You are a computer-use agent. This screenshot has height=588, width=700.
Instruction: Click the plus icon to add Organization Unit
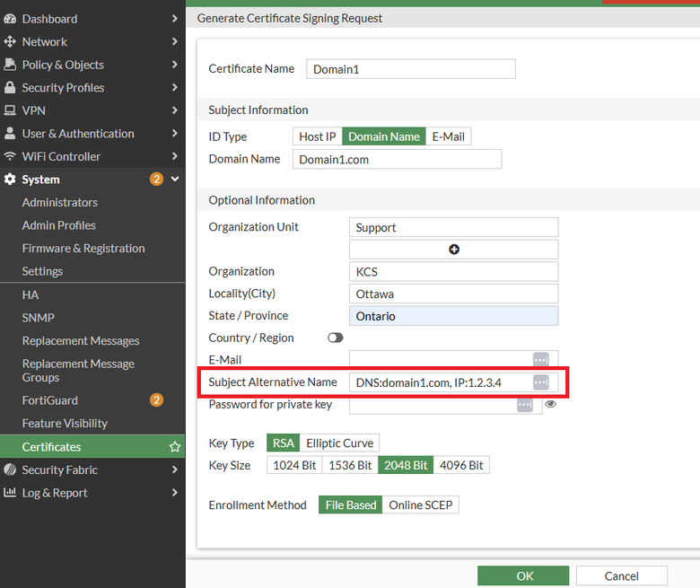pyautogui.click(x=453, y=250)
